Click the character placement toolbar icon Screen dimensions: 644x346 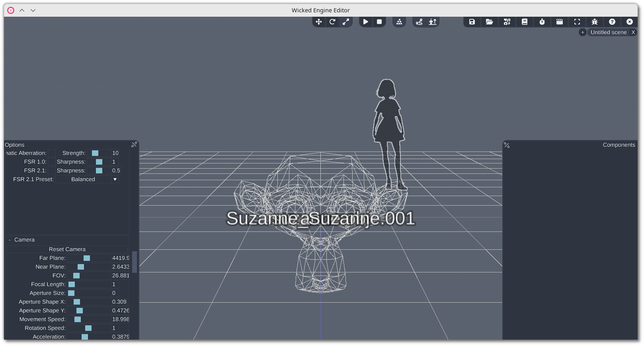point(433,22)
